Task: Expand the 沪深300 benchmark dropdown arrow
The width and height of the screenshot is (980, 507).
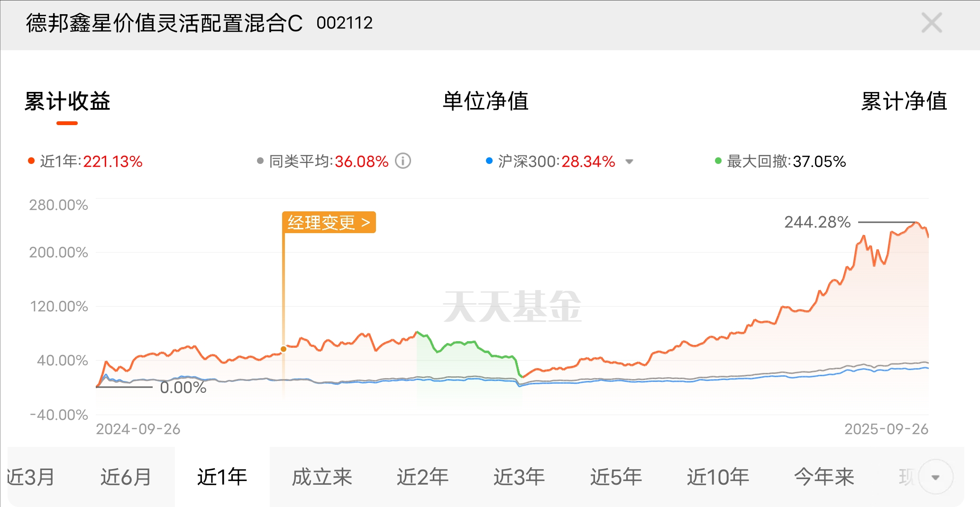Action: tap(629, 162)
